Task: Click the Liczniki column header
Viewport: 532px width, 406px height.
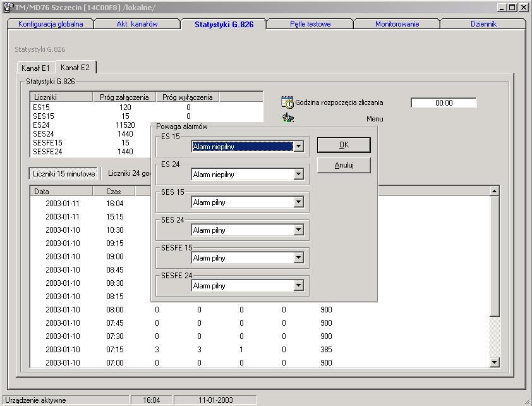Action: pos(61,97)
